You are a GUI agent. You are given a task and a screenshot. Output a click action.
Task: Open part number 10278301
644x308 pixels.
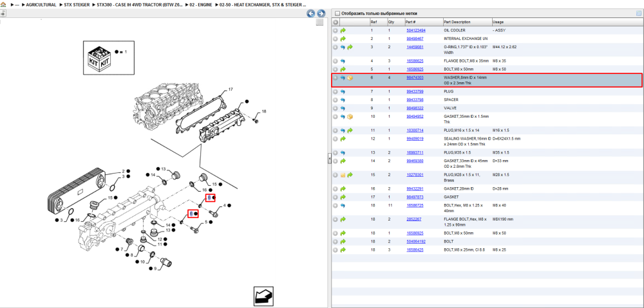coord(415,175)
